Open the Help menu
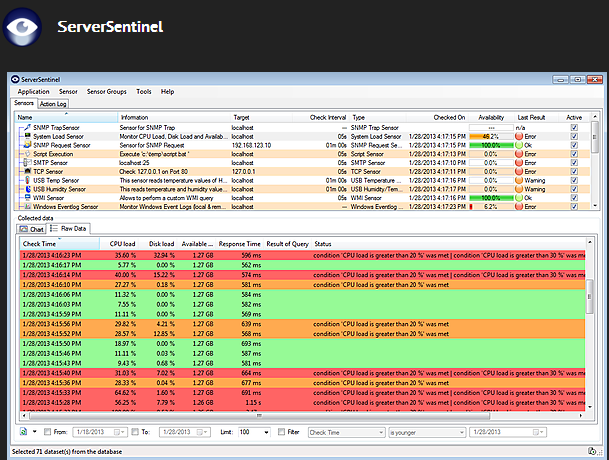 (x=167, y=92)
